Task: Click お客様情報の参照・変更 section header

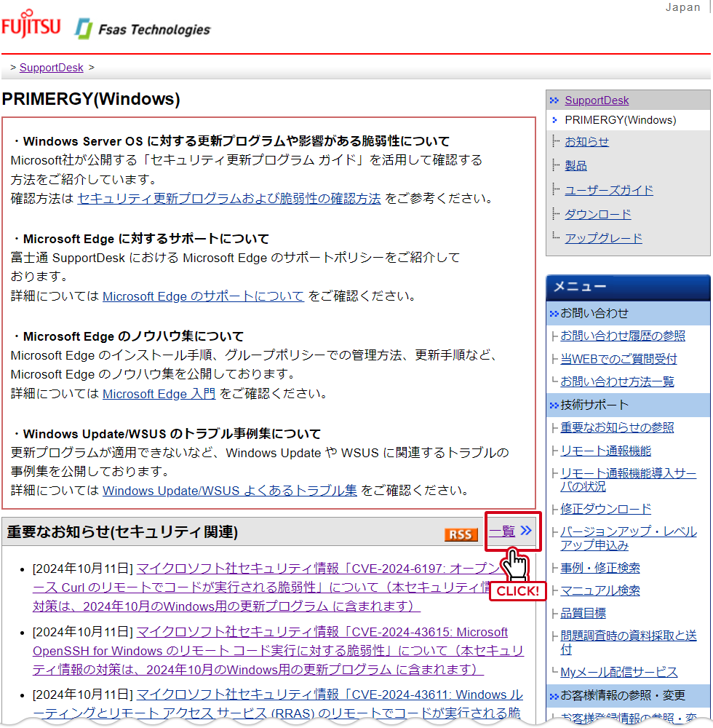Action: (628, 695)
